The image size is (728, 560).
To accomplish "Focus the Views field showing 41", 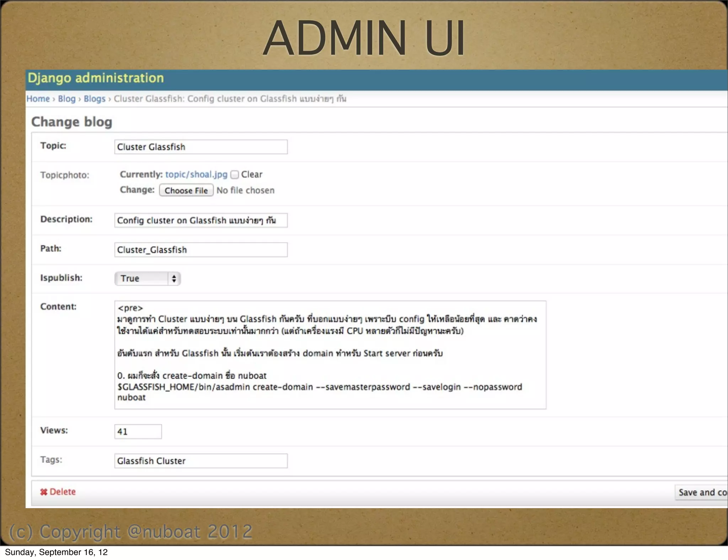I will [138, 432].
